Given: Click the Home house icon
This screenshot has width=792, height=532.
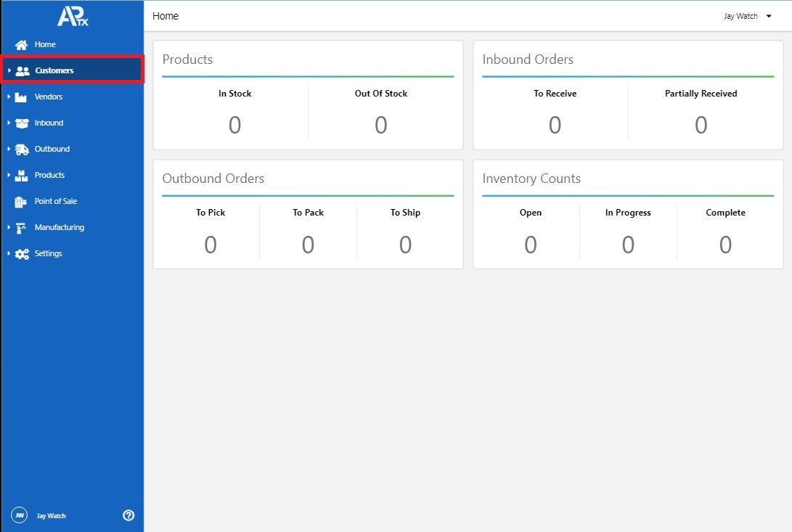Looking at the screenshot, I should 22,45.
